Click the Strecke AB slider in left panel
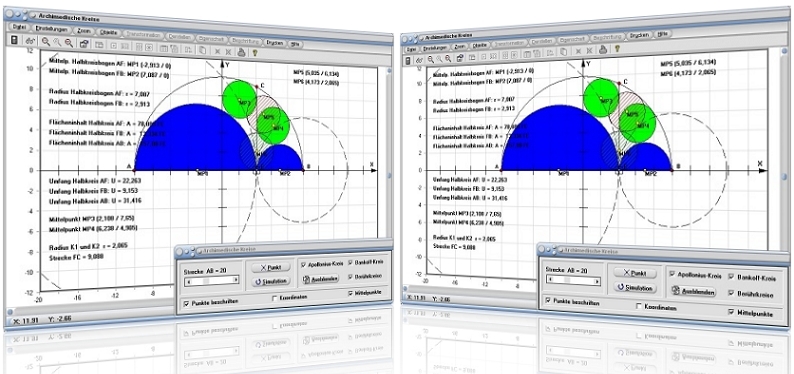This screenshot has width=794, height=374. [x=211, y=280]
